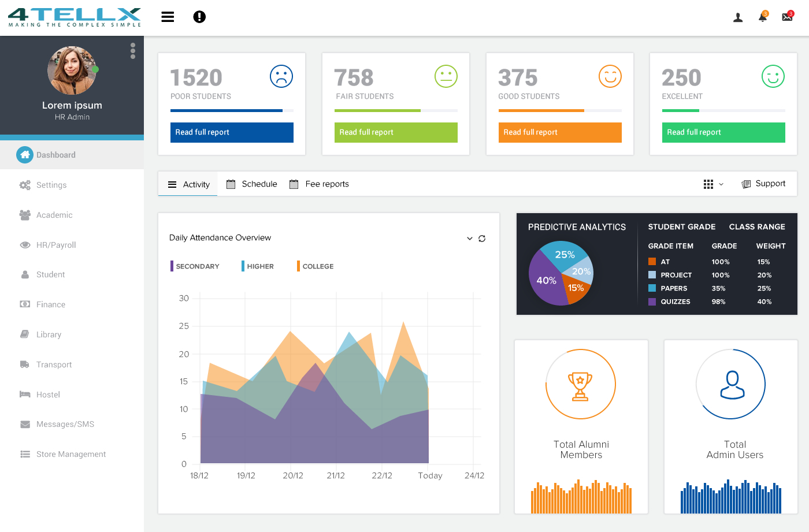Click the refresh icon on attendance chart
809x532 pixels.
click(482, 239)
